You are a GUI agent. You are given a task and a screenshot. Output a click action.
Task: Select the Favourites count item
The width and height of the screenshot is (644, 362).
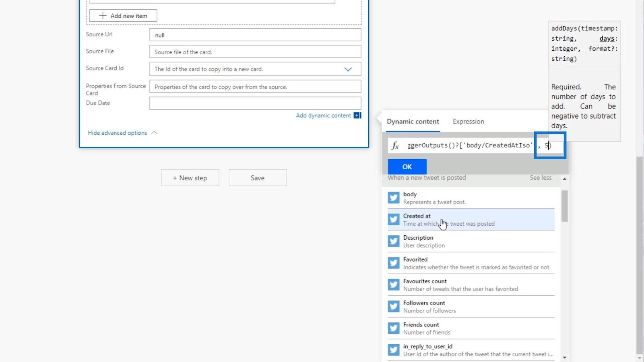(471, 285)
